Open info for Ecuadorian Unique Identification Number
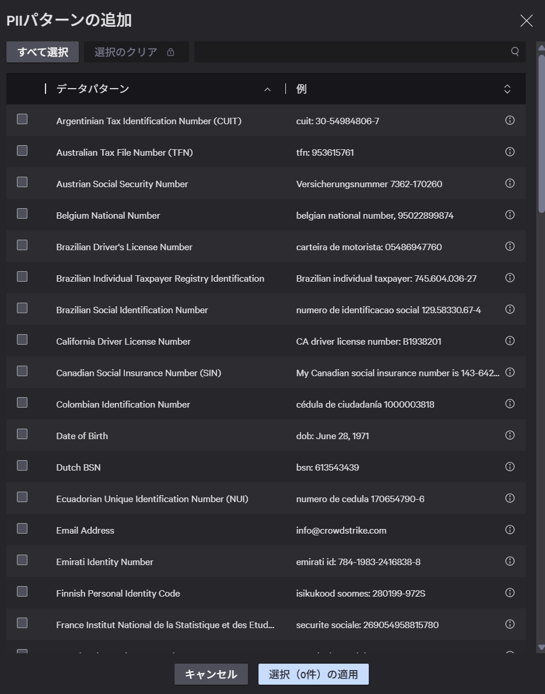 click(x=510, y=498)
